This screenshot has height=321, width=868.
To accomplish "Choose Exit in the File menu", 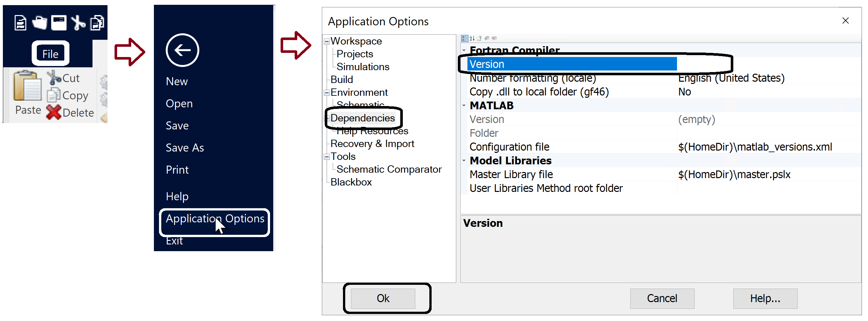I will coord(174,241).
